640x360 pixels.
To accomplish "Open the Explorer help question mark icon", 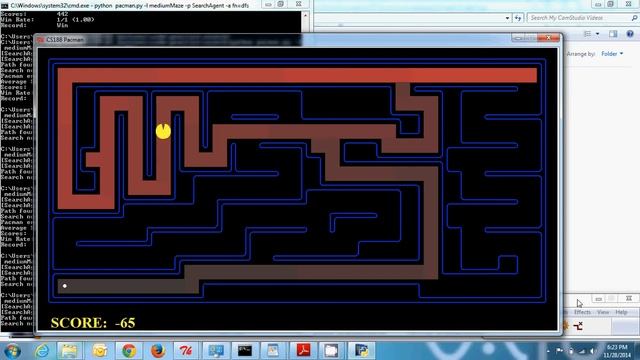I will click(630, 34).
